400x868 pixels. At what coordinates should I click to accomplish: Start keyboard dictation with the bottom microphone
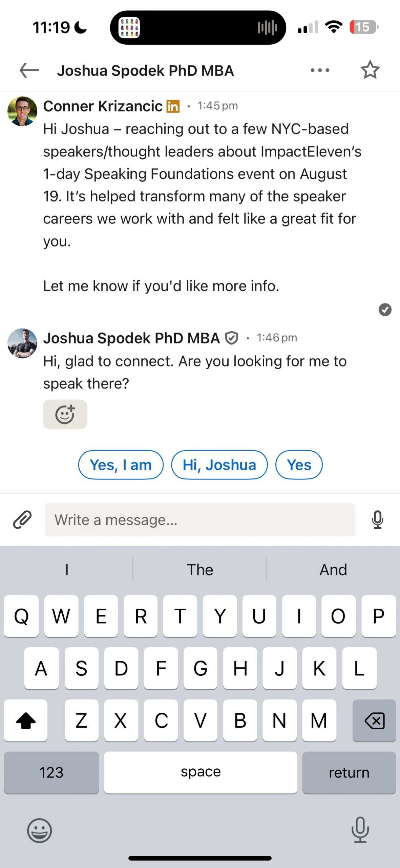[360, 830]
